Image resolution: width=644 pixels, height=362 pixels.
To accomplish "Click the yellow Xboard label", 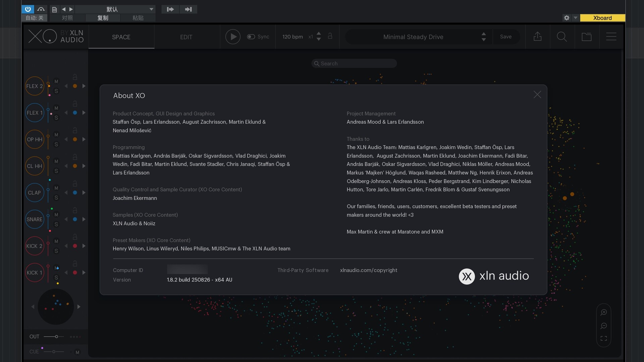I will click(x=602, y=18).
